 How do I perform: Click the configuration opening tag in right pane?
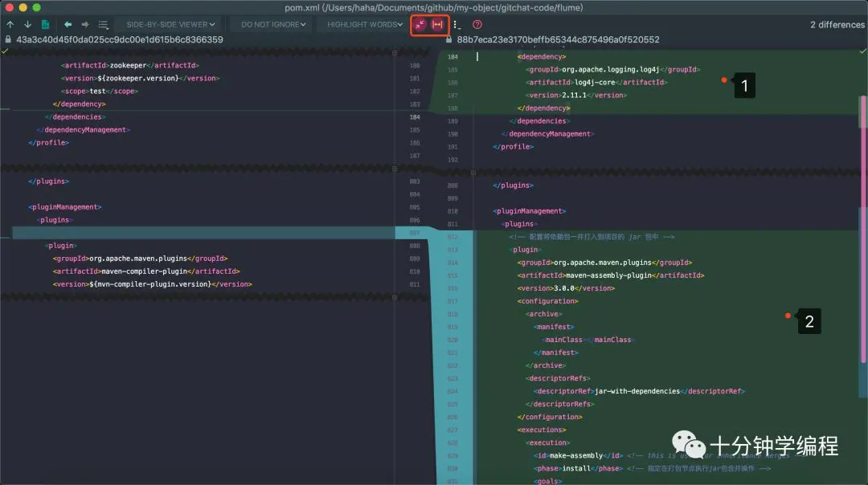click(x=547, y=301)
